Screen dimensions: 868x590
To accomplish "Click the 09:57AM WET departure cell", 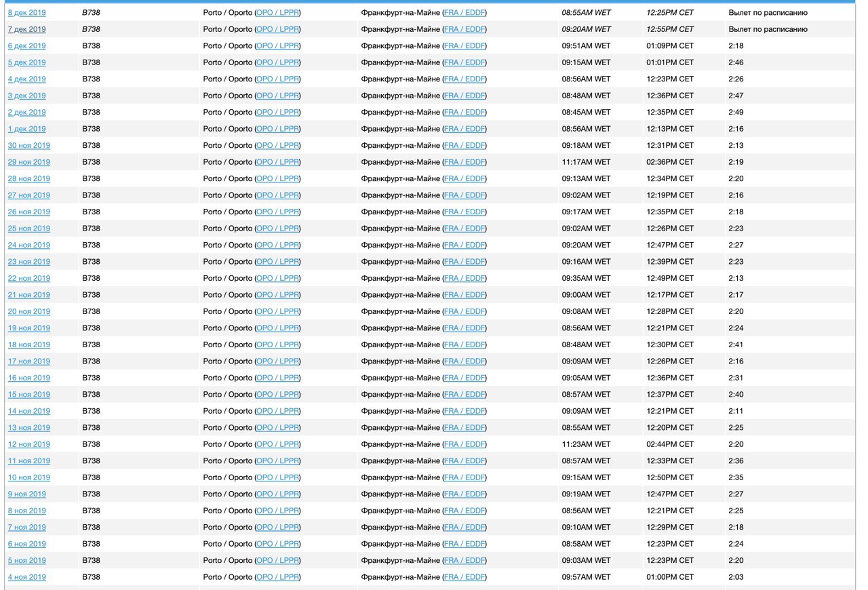I will tap(586, 578).
